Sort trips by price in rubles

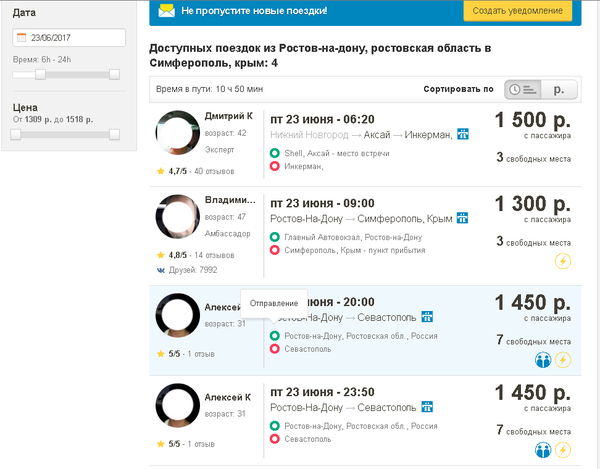(559, 89)
